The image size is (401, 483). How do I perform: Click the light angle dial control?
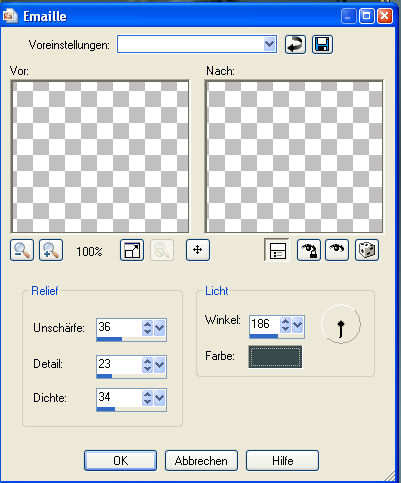[341, 324]
